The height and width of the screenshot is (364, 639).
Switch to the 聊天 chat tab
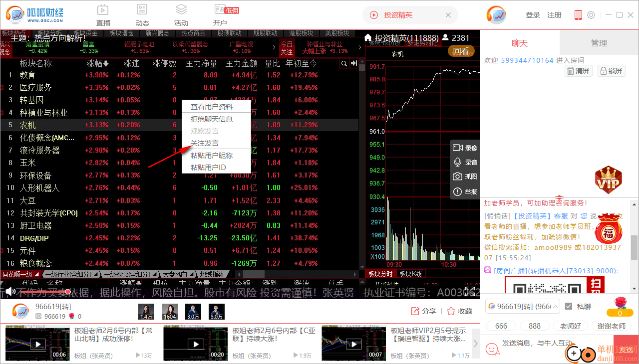coord(520,43)
